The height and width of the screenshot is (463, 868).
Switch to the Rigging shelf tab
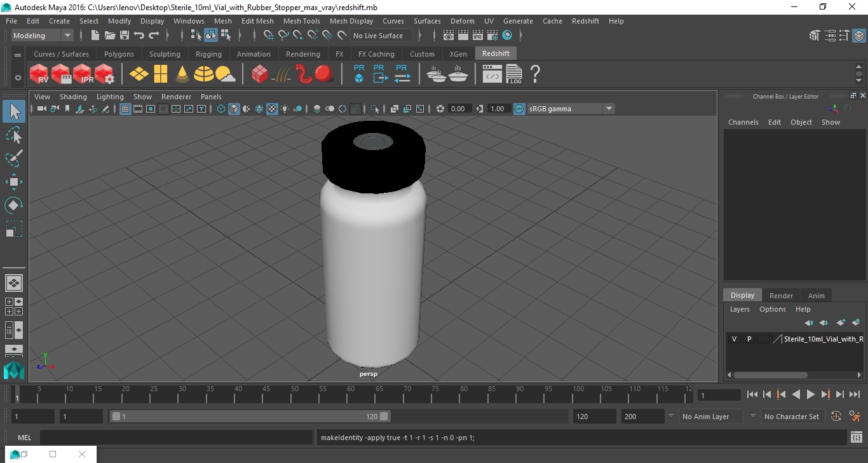pos(208,54)
